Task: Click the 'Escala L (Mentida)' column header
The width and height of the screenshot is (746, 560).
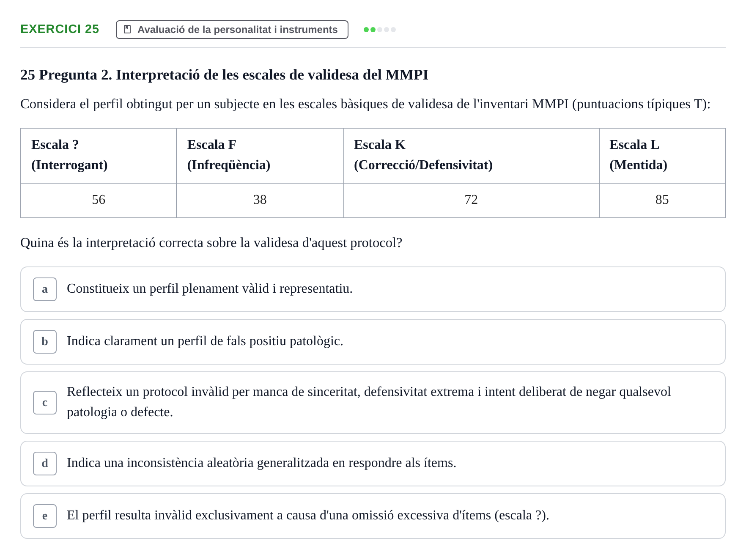Action: (662, 156)
